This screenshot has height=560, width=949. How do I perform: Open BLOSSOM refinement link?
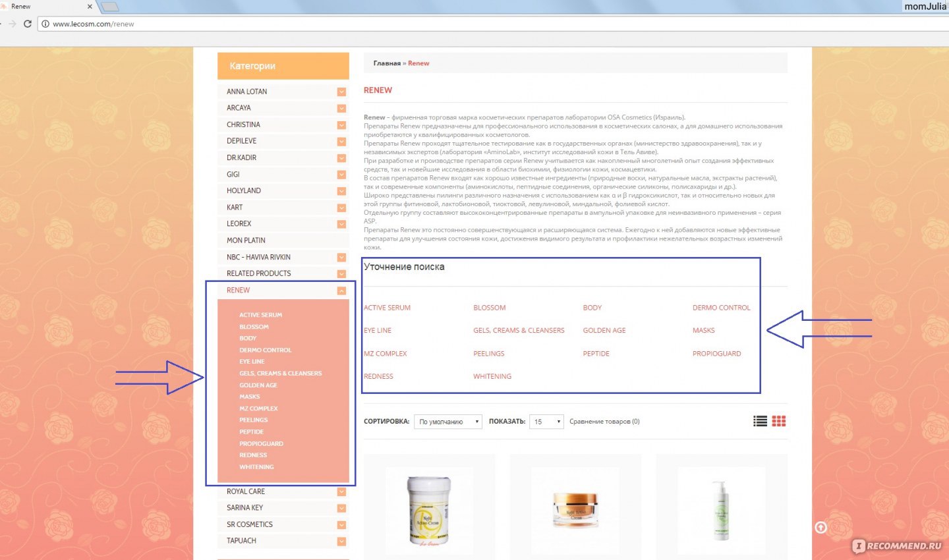pos(489,308)
